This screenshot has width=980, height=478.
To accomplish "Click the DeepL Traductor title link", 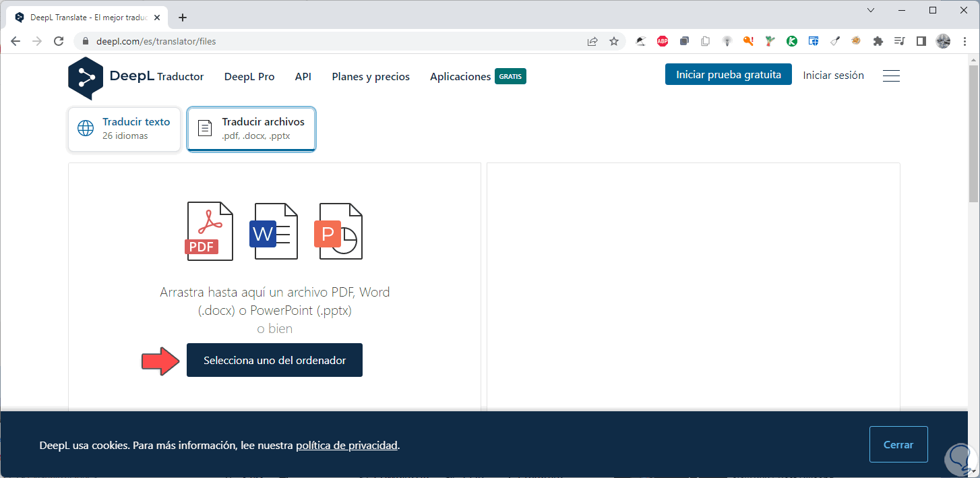I will coord(156,77).
